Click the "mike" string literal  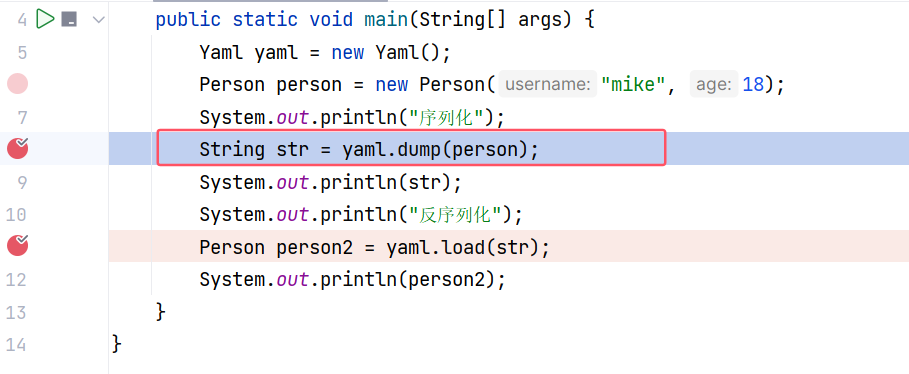(x=632, y=85)
